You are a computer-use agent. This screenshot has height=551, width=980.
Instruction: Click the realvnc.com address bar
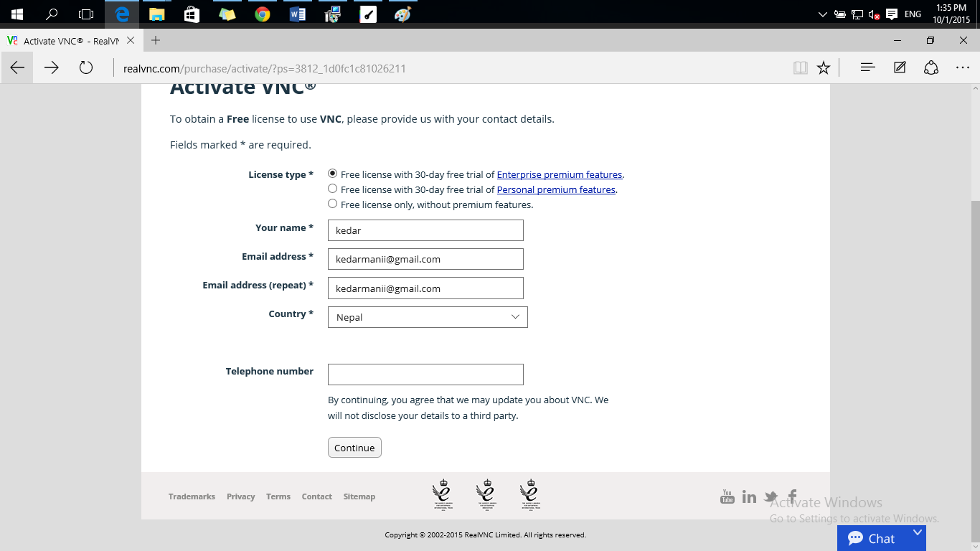(x=452, y=68)
